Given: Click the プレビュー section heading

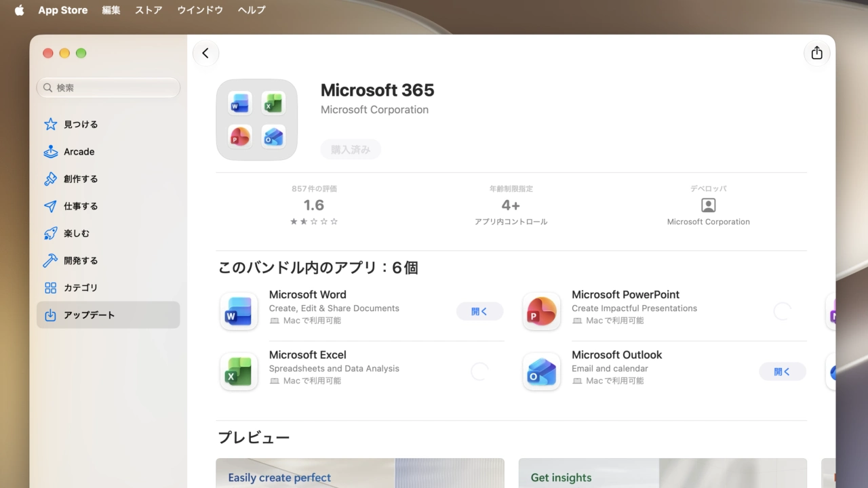Looking at the screenshot, I should [254, 438].
